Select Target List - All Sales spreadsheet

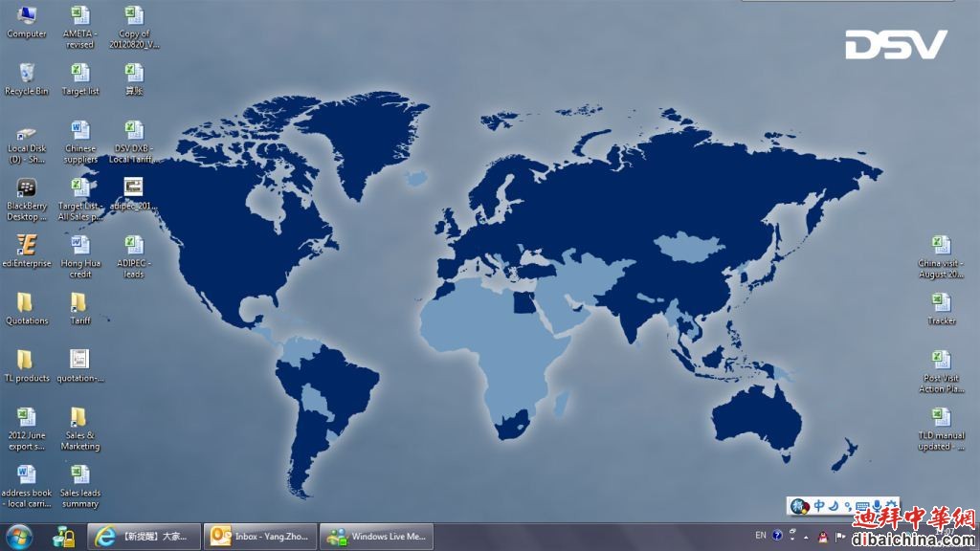pyautogui.click(x=80, y=200)
